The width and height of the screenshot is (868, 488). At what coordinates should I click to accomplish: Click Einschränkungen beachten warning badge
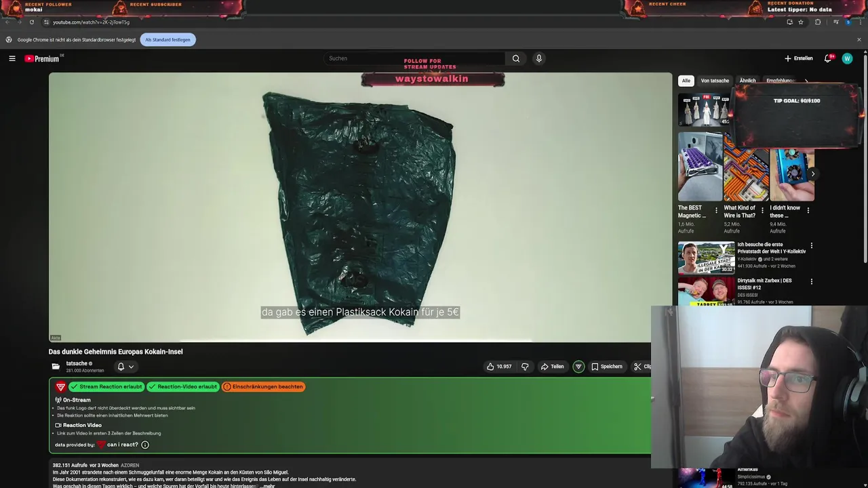coord(263,386)
